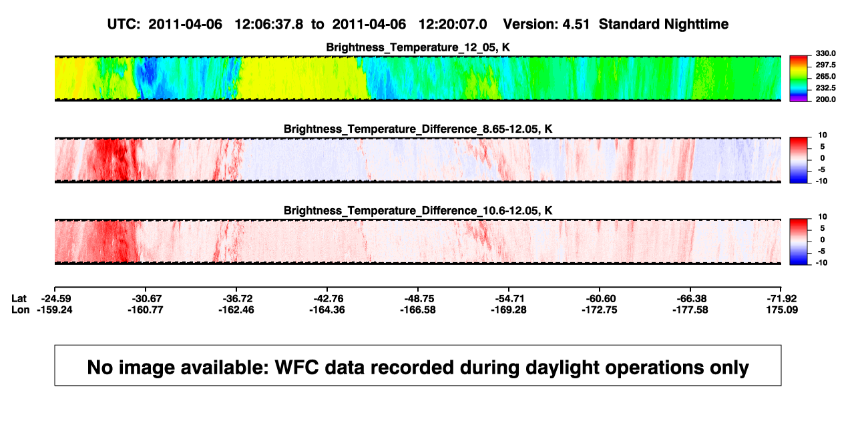The height and width of the screenshot is (445, 868).
Task: Click the red-blue colorbar beside the 8.65-12.05 panel
Action: (799, 160)
